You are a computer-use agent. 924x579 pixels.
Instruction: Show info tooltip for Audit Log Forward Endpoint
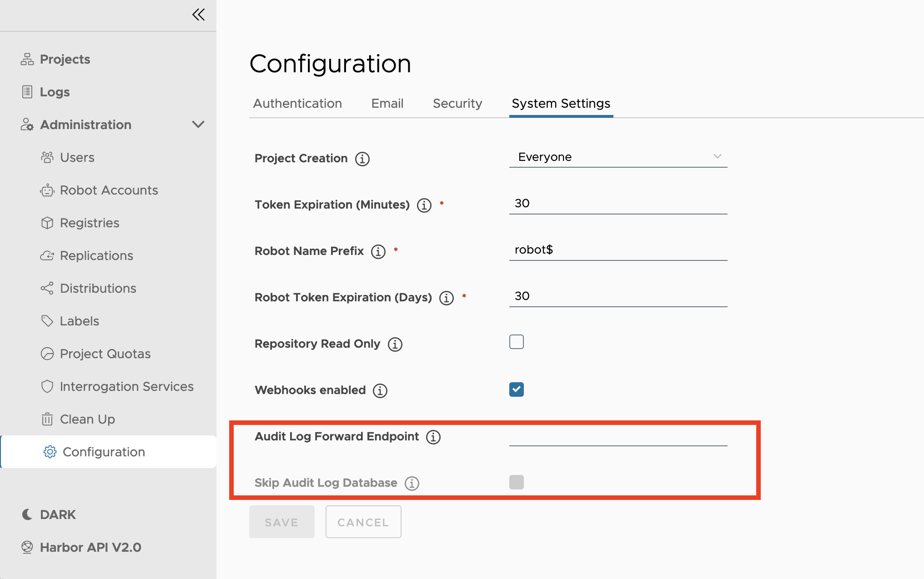click(433, 437)
